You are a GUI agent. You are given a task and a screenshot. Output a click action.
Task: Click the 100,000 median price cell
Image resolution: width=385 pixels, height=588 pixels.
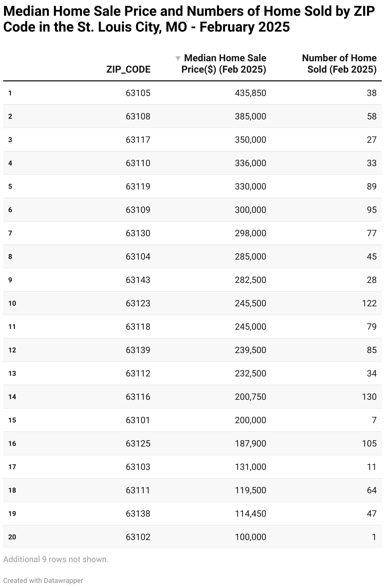tap(251, 537)
